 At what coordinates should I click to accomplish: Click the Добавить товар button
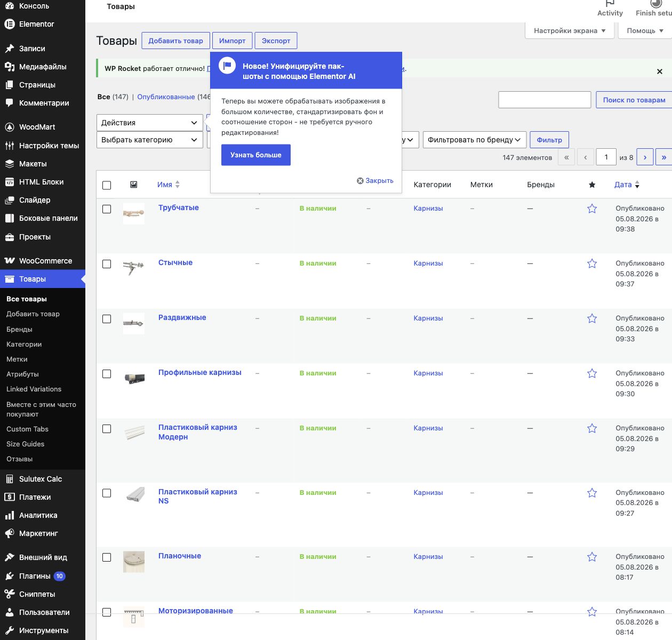click(x=175, y=41)
